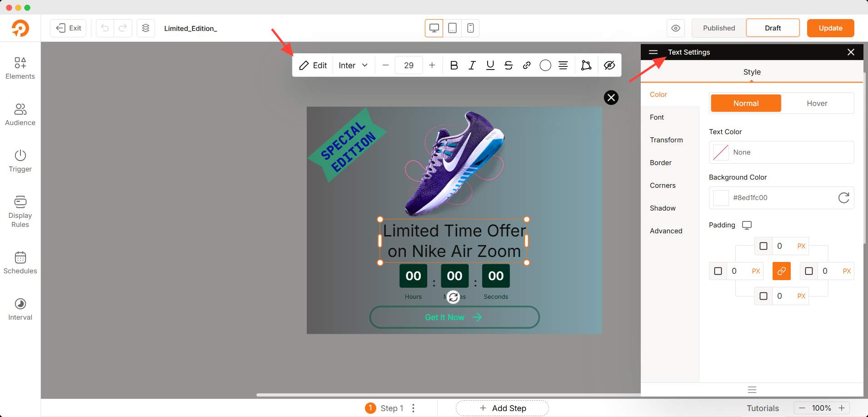
Task: Click left padding PX unit
Action: [756, 271]
